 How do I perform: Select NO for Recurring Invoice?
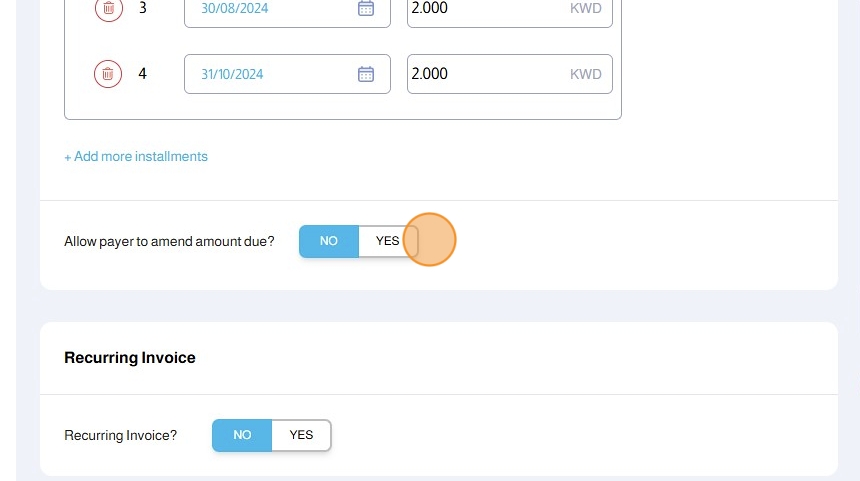click(x=242, y=435)
